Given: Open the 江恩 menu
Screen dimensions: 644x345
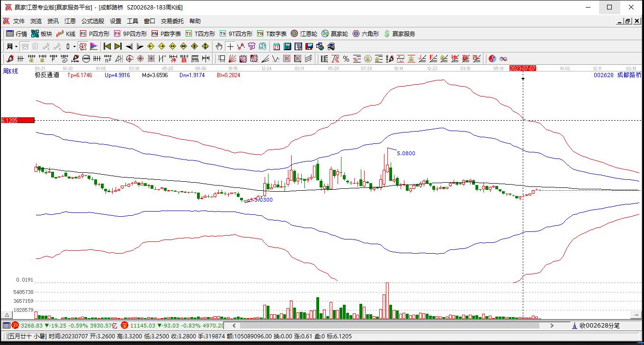Looking at the screenshot, I should tap(70, 21).
